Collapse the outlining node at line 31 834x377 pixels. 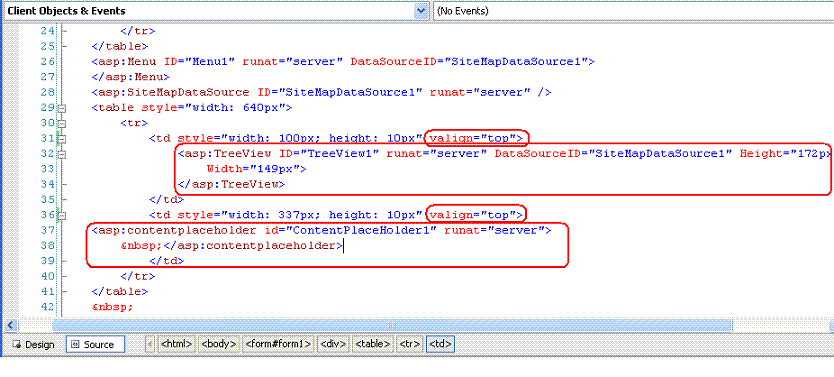[x=62, y=139]
